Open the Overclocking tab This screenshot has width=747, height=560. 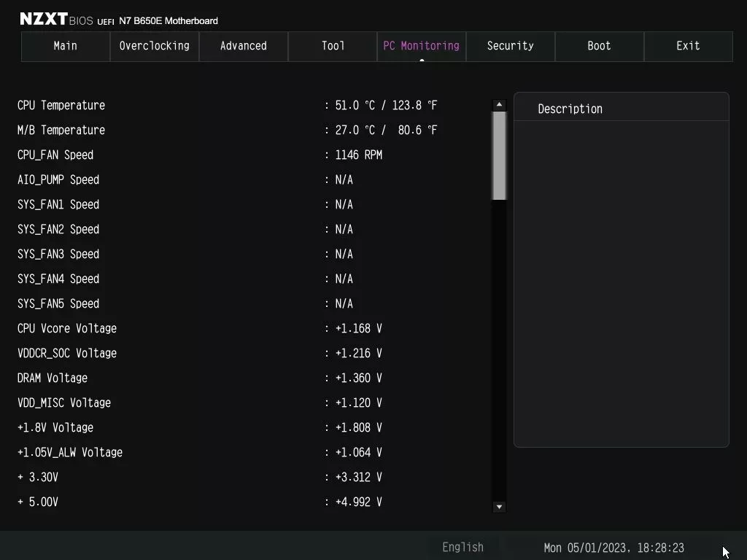154,46
